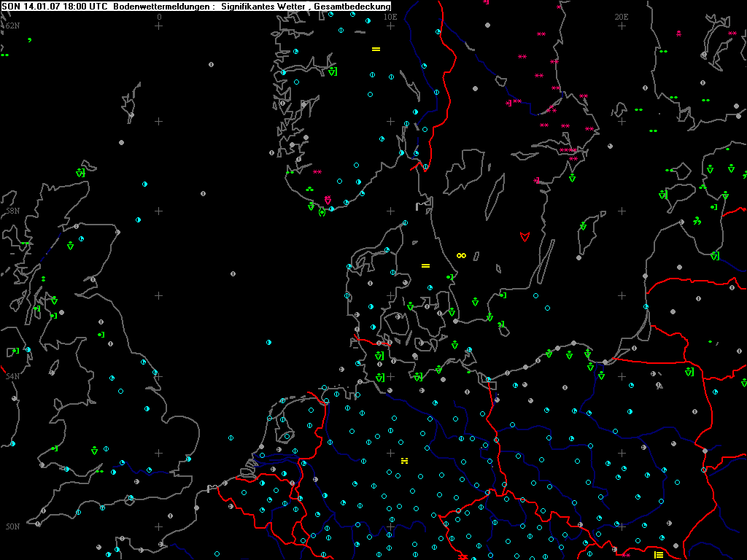Select the stacked pink snow symbol at top right
Viewport: 747px width, 560px height.
[678, 33]
